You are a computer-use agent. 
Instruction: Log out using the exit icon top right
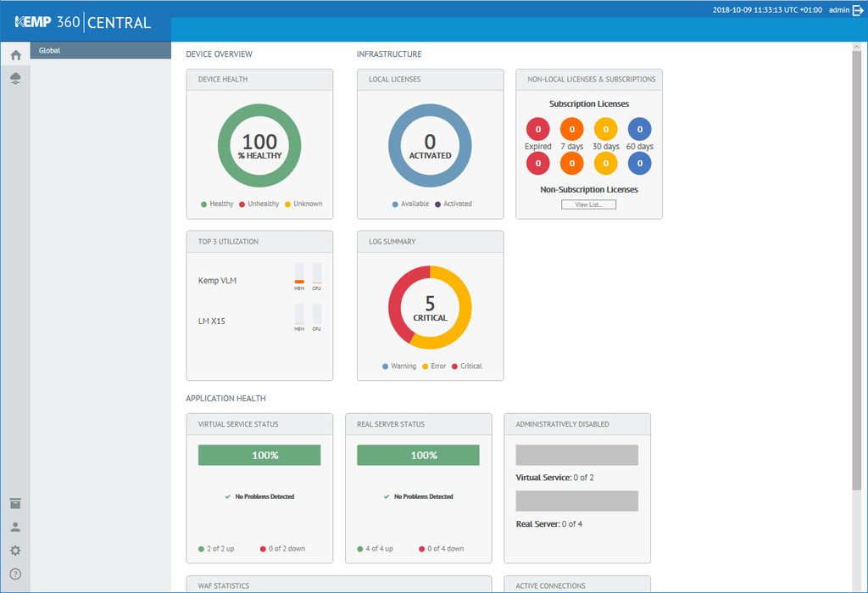pos(860,10)
